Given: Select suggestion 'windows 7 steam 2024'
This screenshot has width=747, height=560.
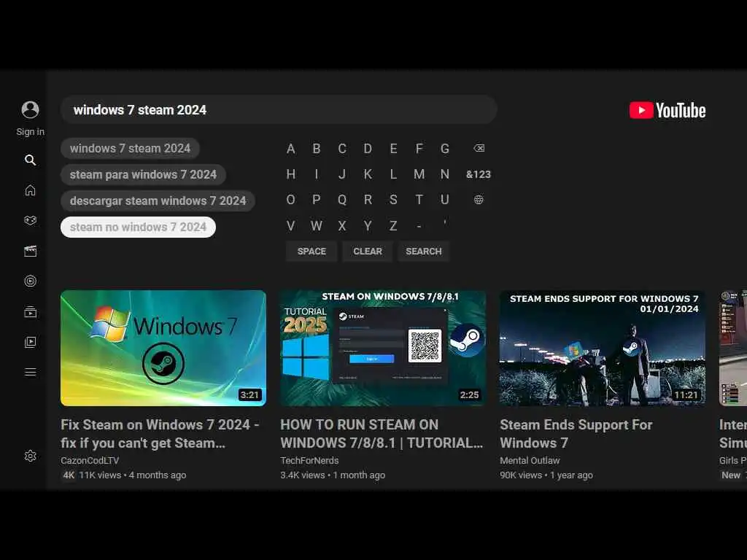Looking at the screenshot, I should click(x=130, y=148).
